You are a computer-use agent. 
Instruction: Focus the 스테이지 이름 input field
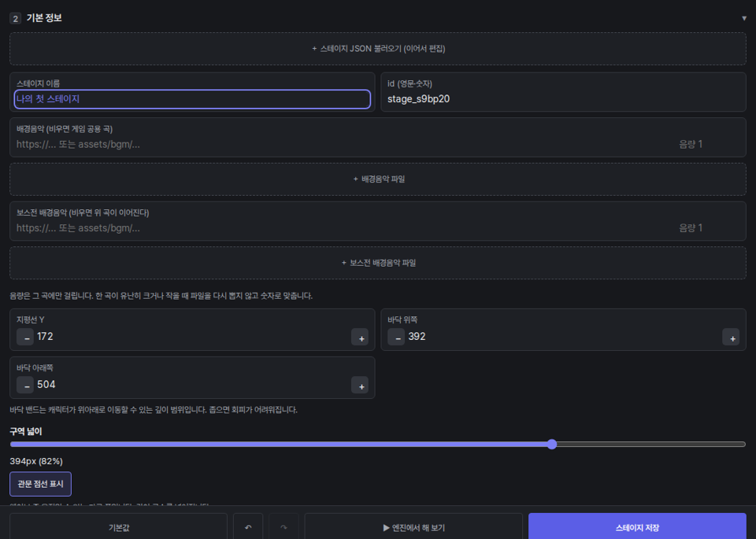click(192, 98)
